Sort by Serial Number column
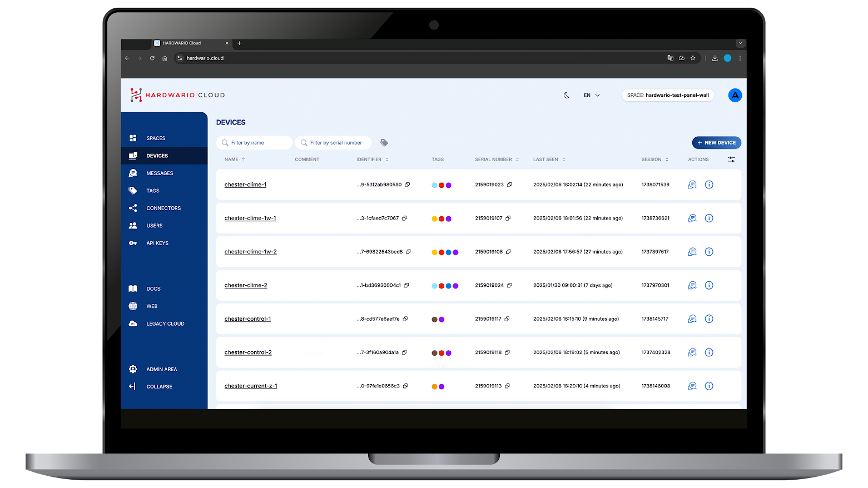The width and height of the screenshot is (868, 488). coord(497,160)
